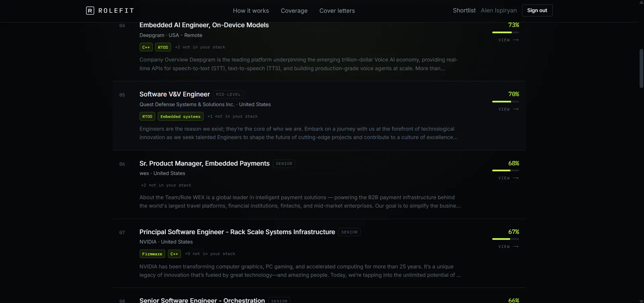
Task: Open the Software V&V Engineer title
Action: click(x=174, y=94)
